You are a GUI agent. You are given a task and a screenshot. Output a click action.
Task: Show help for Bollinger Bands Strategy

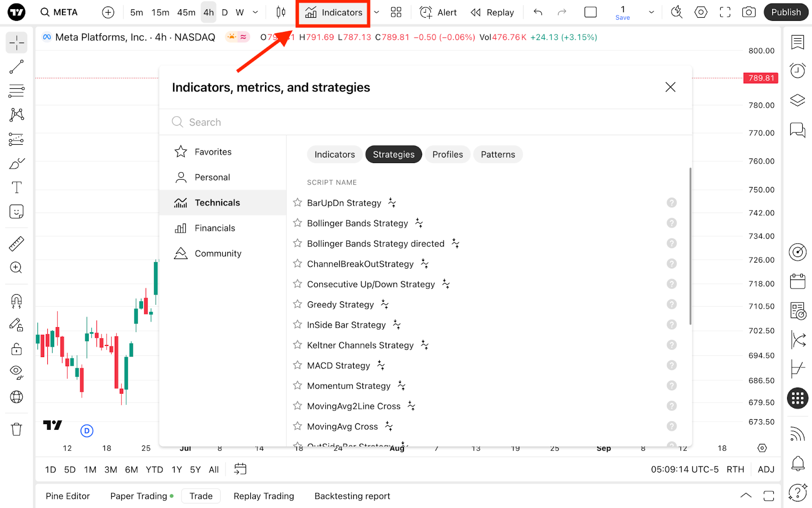[x=671, y=223]
